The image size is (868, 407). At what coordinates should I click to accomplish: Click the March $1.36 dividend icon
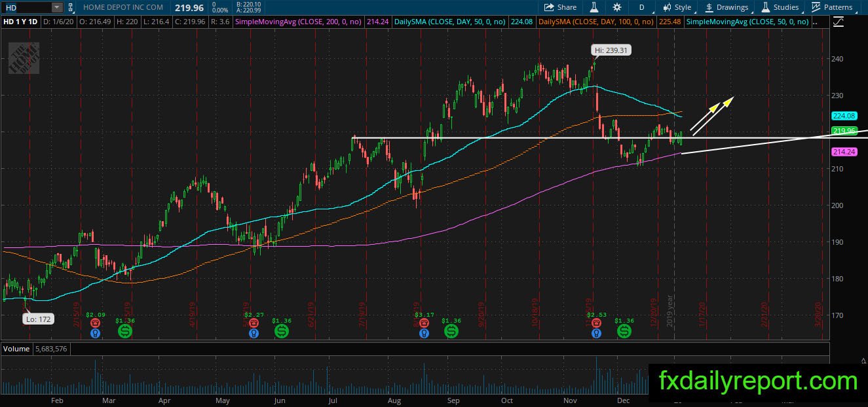(124, 332)
